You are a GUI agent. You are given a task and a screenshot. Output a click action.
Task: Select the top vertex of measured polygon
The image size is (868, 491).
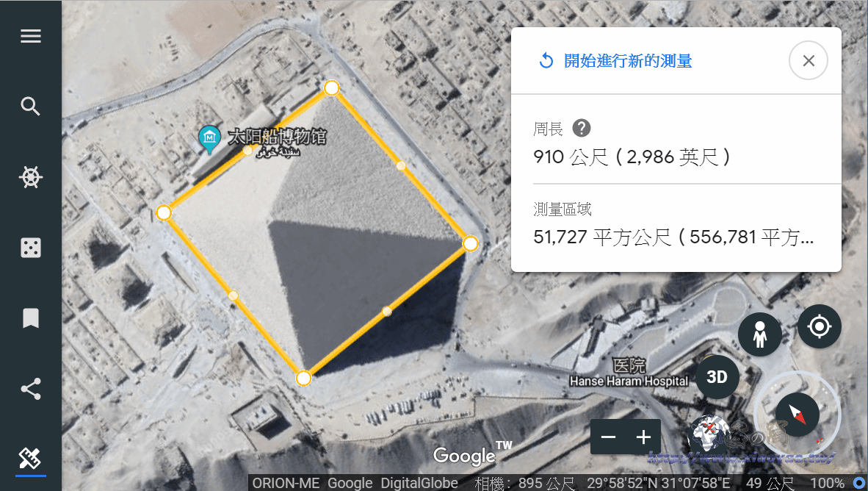[x=331, y=87]
